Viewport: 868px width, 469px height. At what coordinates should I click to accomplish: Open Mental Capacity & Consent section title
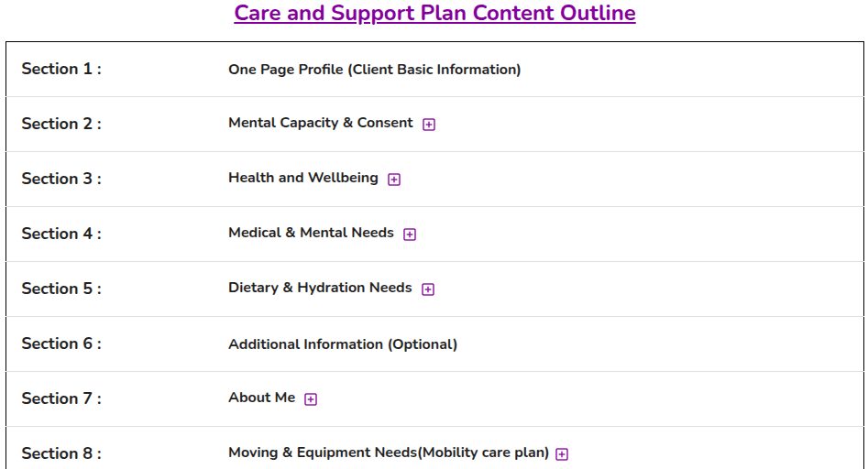[x=321, y=123]
